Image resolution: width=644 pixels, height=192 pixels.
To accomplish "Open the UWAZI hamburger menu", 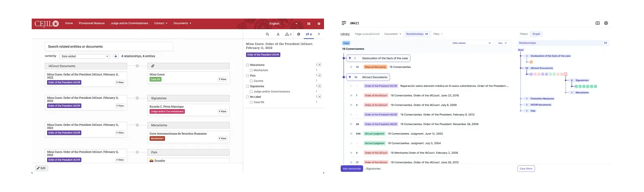I will 344,23.
